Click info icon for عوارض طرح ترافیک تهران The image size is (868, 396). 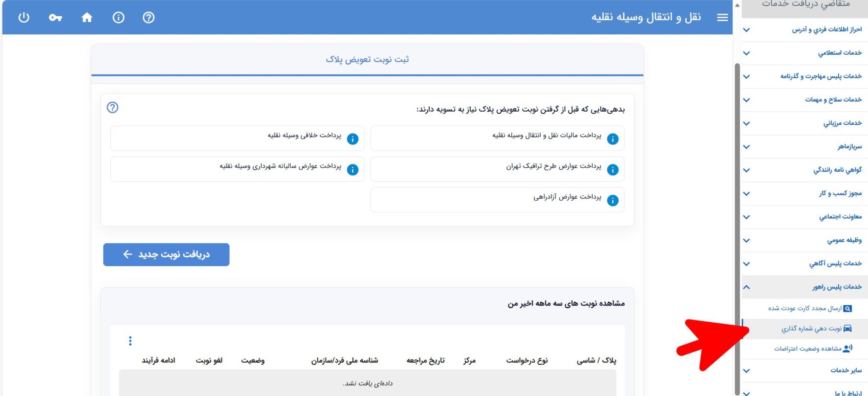tap(613, 170)
